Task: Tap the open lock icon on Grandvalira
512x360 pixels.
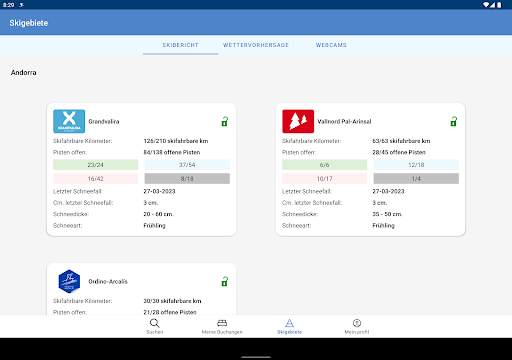Action: pyautogui.click(x=225, y=121)
